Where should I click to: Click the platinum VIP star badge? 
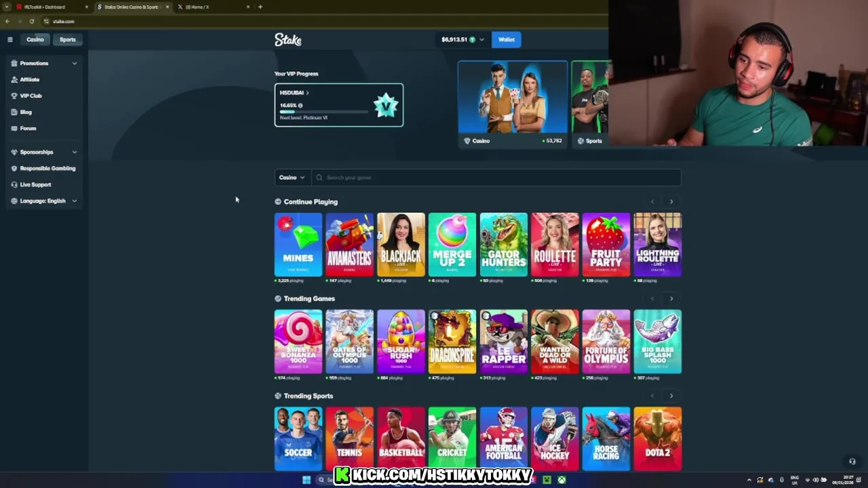pos(386,105)
